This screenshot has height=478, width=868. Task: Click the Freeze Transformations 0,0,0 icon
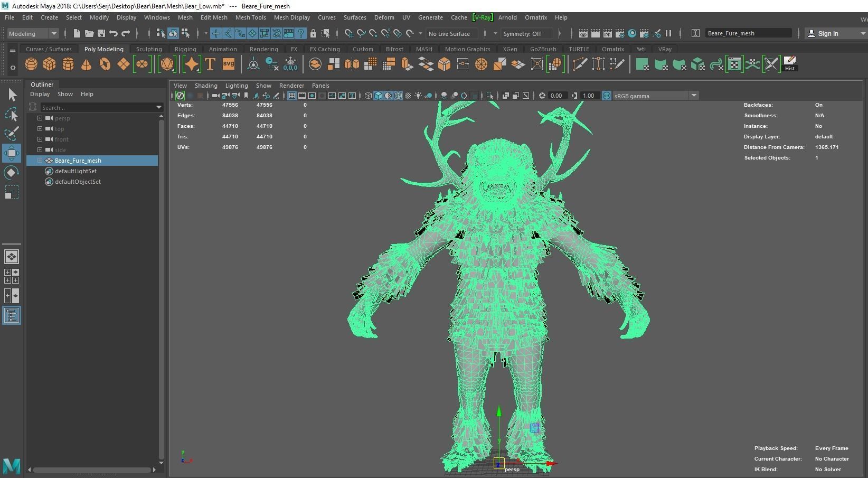[x=290, y=64]
